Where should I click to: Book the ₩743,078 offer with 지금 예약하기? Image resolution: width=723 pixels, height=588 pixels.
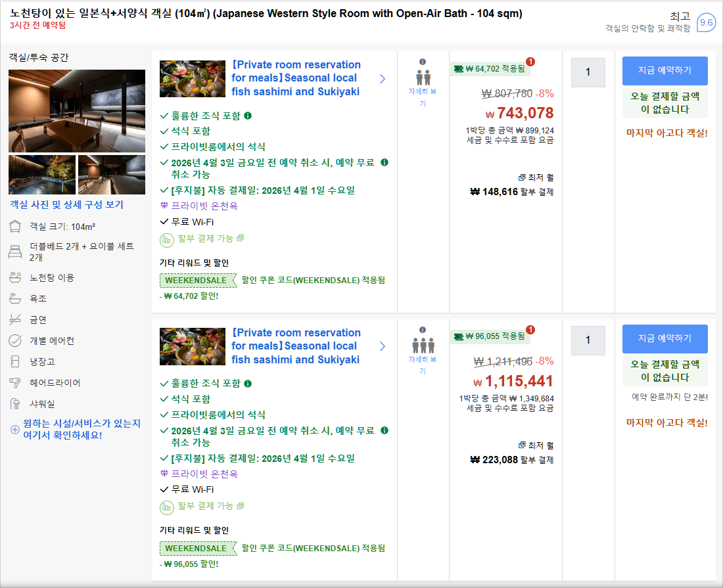coord(665,70)
